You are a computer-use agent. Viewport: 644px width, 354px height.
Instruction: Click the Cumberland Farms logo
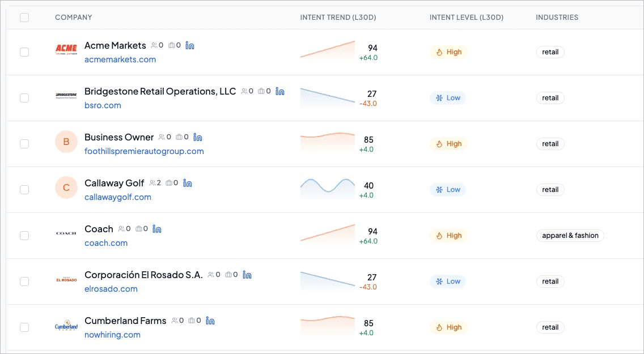pyautogui.click(x=66, y=326)
